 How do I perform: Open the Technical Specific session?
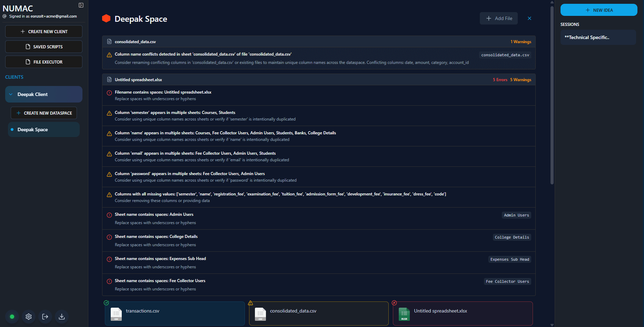pyautogui.click(x=598, y=37)
